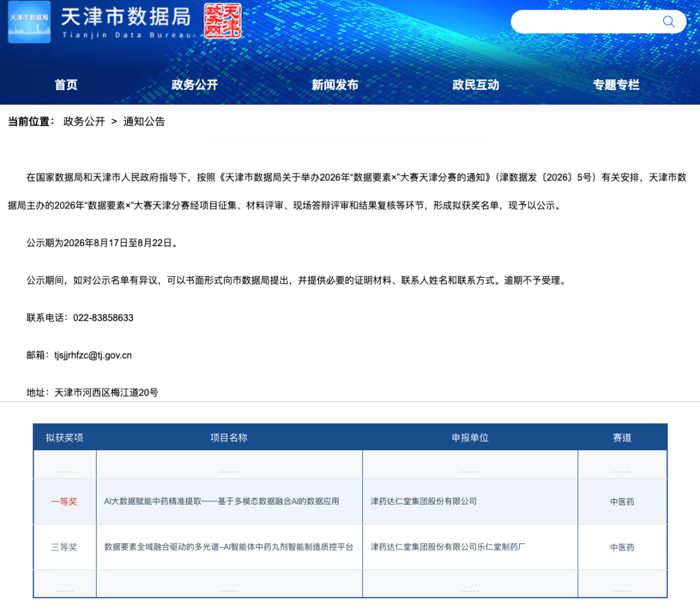Click project name starting with 数据要素全域融合驱动

pyautogui.click(x=229, y=547)
